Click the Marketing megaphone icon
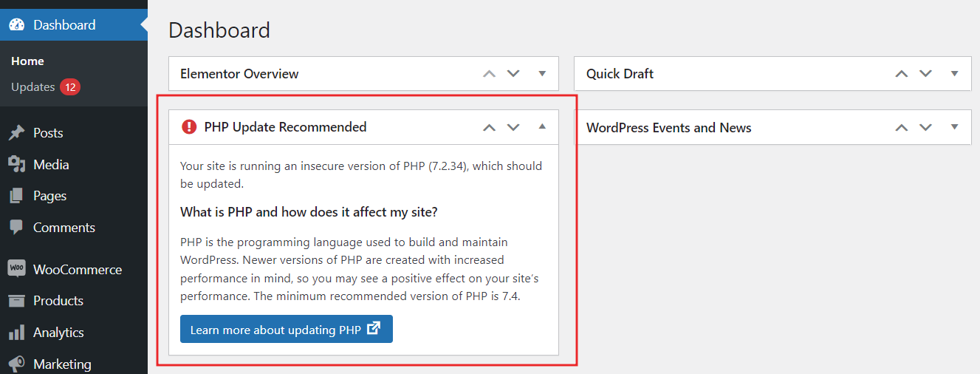This screenshot has height=374, width=980. click(x=16, y=364)
